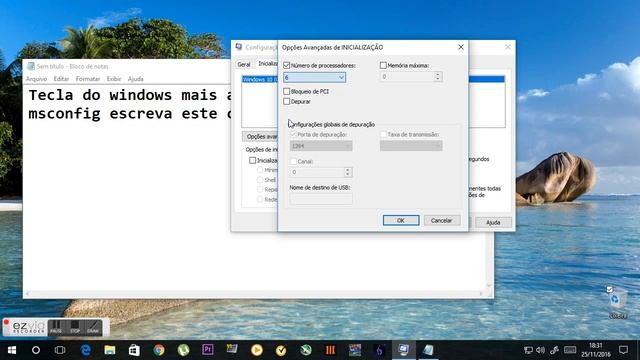The width and height of the screenshot is (640, 360).
Task: Click the Notepad window title icon
Action: click(x=31, y=66)
